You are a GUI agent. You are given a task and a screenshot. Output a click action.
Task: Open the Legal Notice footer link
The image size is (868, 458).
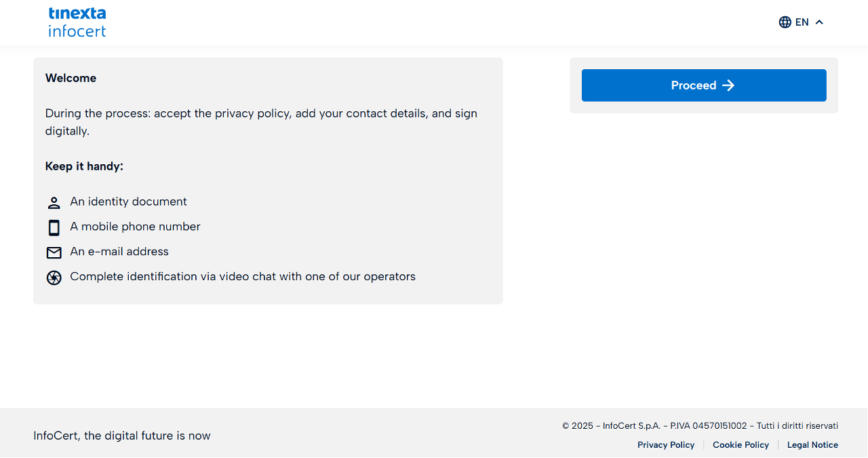point(812,445)
